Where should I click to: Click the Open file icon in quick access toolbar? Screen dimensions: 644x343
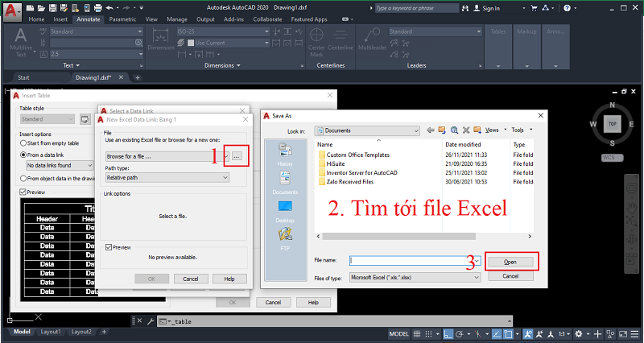tap(41, 8)
